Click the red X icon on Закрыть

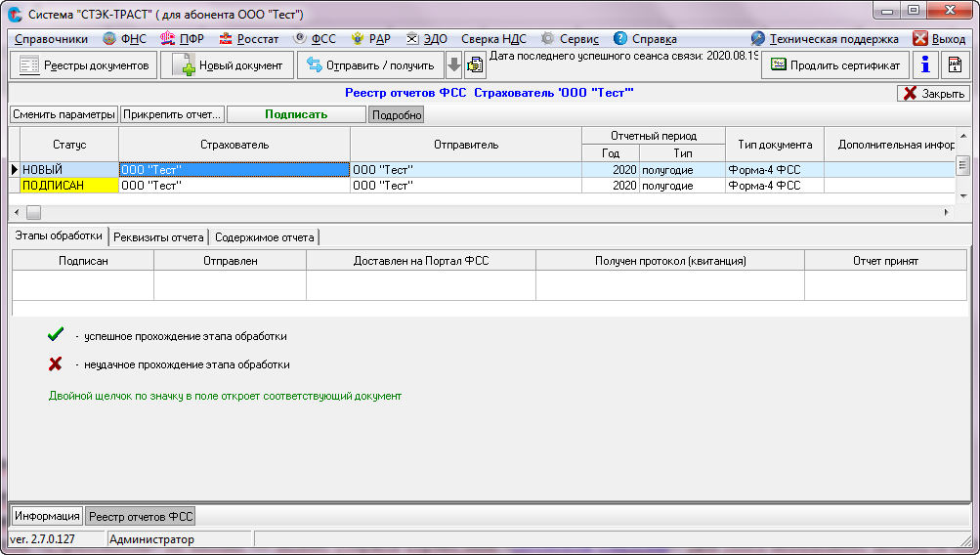coord(910,93)
